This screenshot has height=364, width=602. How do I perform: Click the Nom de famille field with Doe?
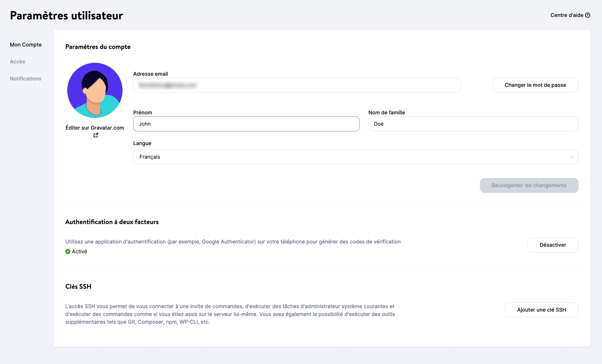point(473,124)
